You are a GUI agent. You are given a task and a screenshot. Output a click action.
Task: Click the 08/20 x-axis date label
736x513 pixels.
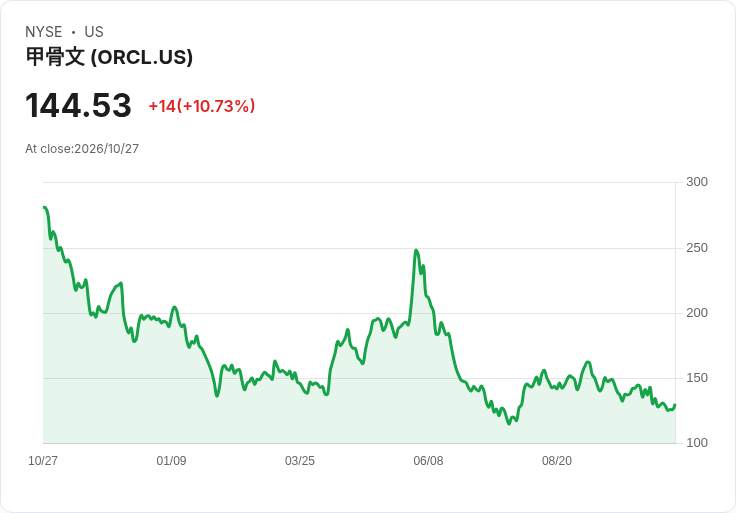pyautogui.click(x=557, y=460)
